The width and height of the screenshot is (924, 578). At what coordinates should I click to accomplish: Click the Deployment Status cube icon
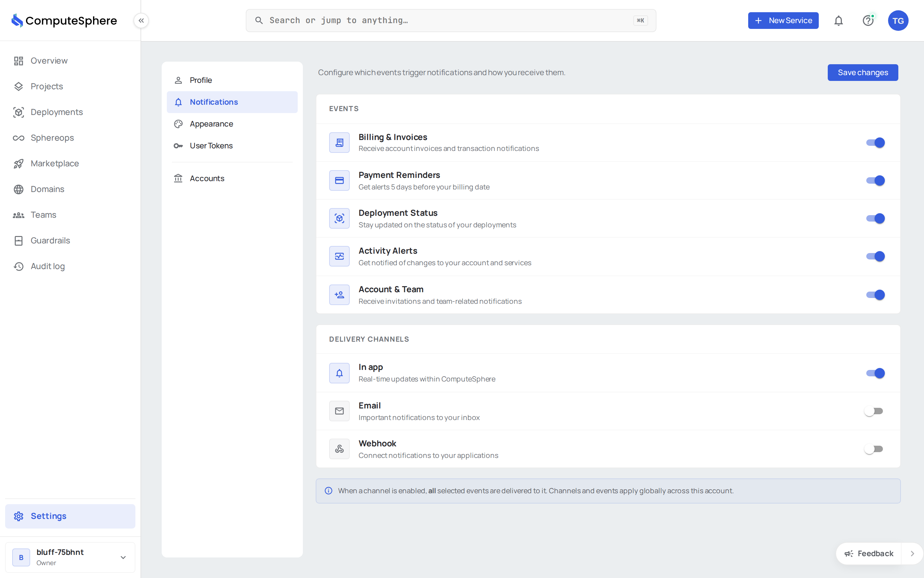(x=339, y=218)
